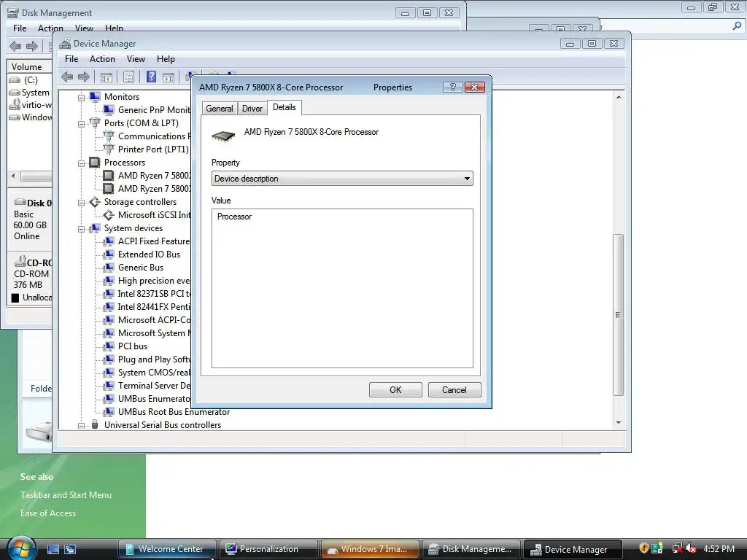The height and width of the screenshot is (560, 747).
Task: Click the blue Help toolbar icon
Action: tap(151, 77)
